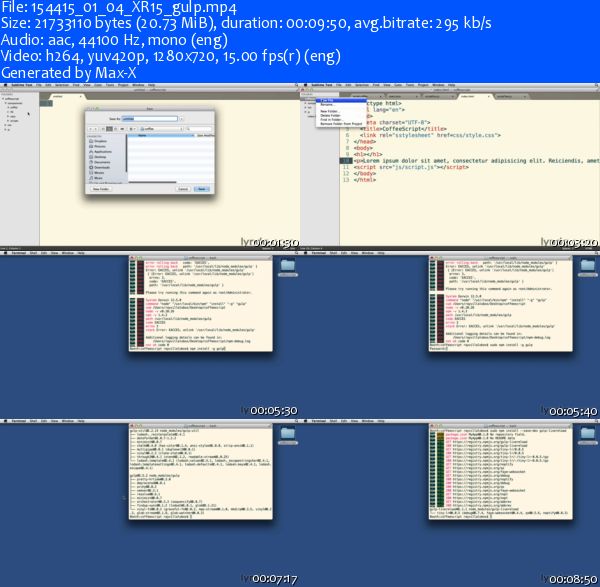Click Save in the 00:01:50 frame's dialog
Image resolution: width=600 pixels, height=587 pixels.
[x=202, y=189]
